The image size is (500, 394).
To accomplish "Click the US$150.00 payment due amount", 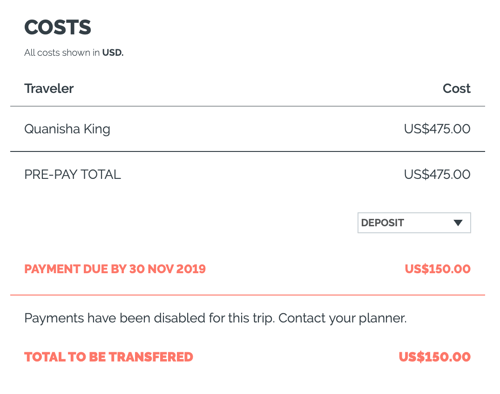I will point(438,269).
